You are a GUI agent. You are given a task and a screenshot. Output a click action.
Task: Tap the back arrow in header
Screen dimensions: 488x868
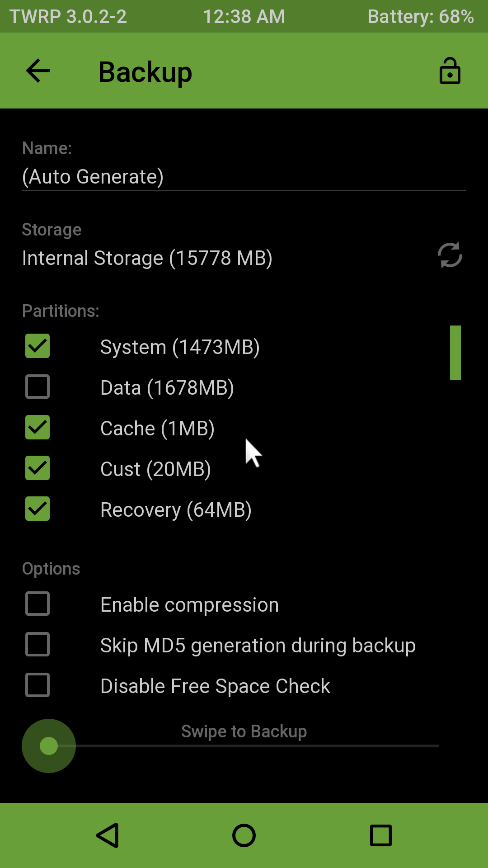coord(38,71)
